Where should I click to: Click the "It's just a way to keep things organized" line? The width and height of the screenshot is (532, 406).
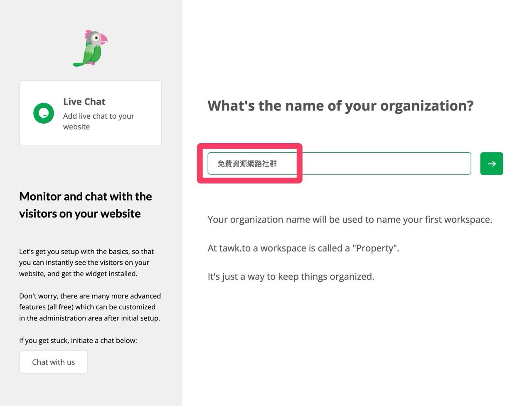[x=291, y=276]
